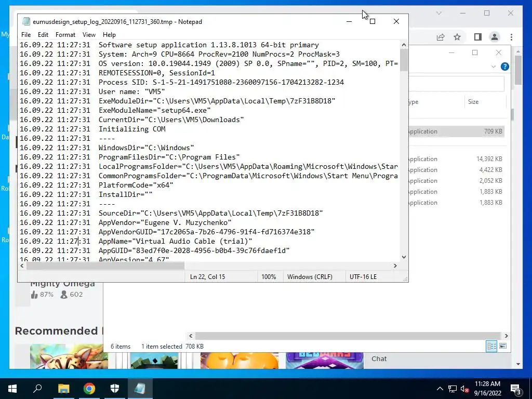Click the Notepad document icon in the title bar
Viewport: 532px width, 399px height.
[x=26, y=21]
